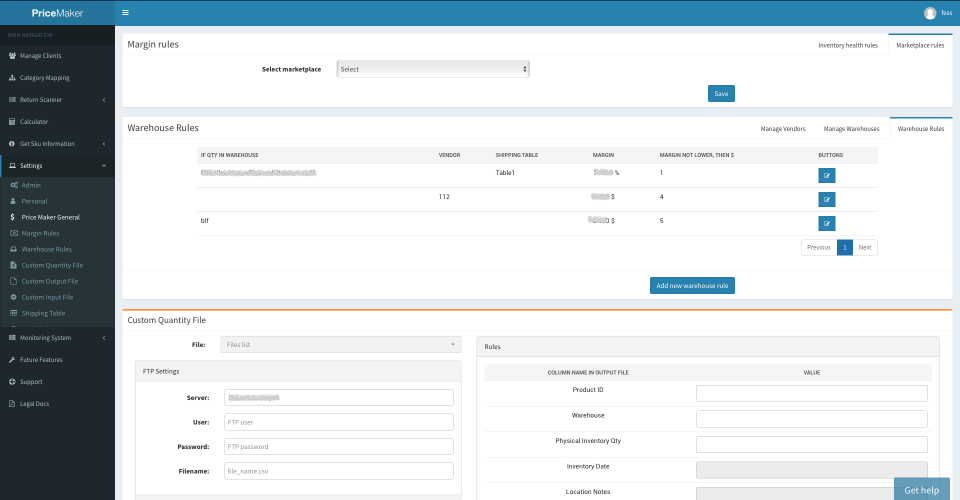This screenshot has height=500, width=960.
Task: Open the user avatar profile menu
Action: [930, 13]
